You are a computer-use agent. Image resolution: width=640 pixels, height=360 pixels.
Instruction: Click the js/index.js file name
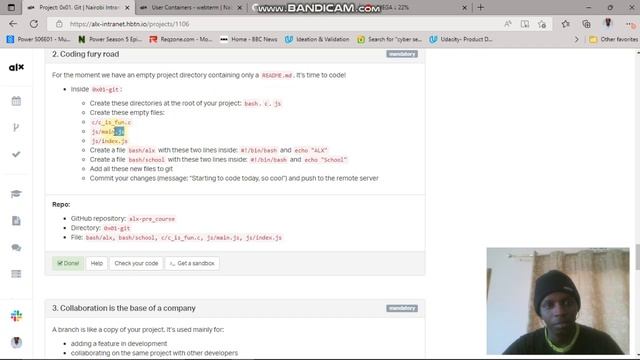109,141
